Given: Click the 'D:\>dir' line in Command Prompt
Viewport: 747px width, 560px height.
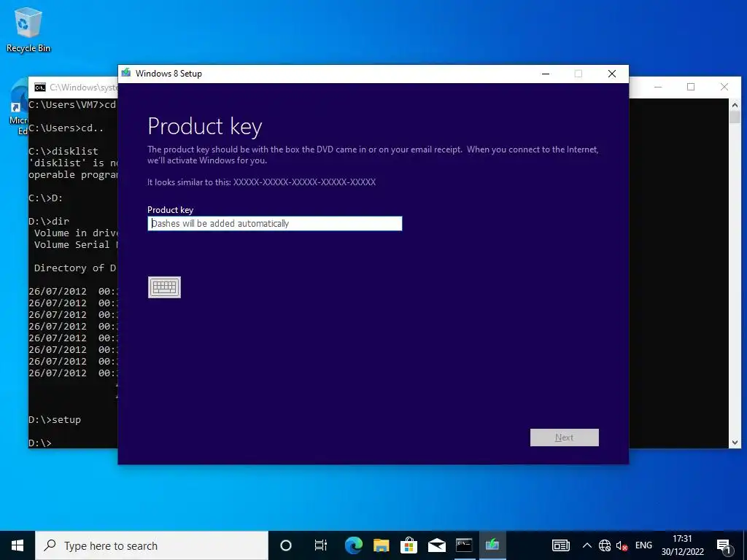Looking at the screenshot, I should point(49,221).
